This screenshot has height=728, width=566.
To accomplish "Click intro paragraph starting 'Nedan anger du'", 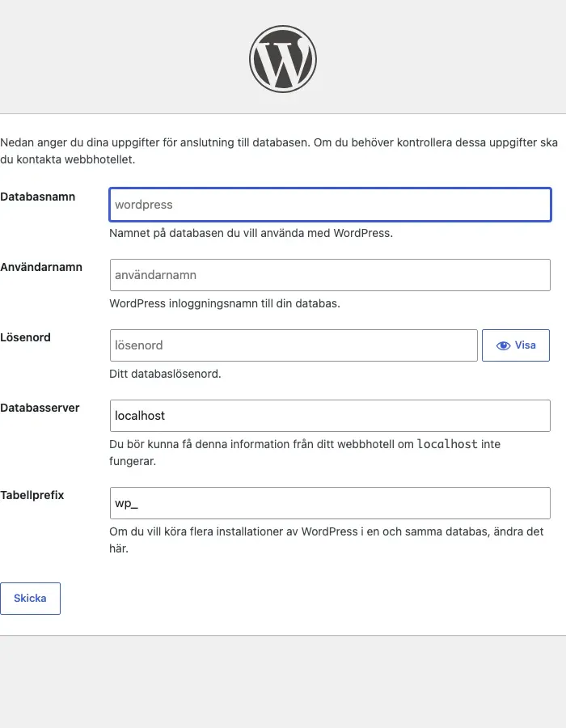I will pos(279,151).
